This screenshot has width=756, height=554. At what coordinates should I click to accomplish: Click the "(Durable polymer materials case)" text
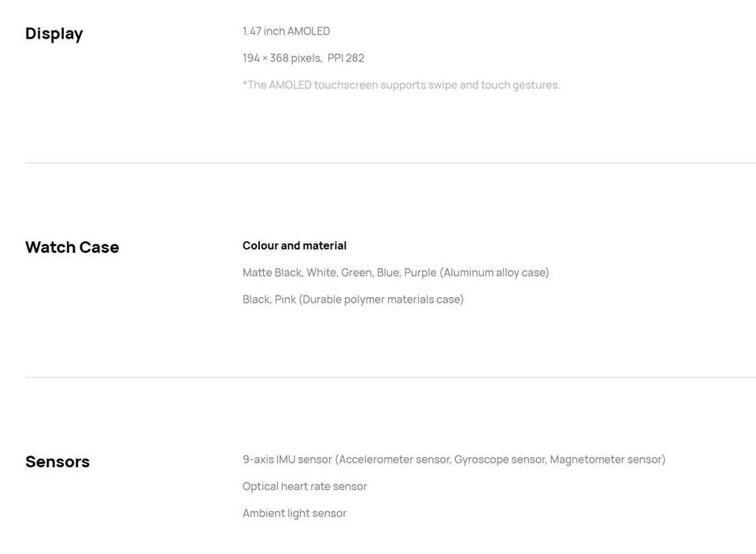[381, 299]
